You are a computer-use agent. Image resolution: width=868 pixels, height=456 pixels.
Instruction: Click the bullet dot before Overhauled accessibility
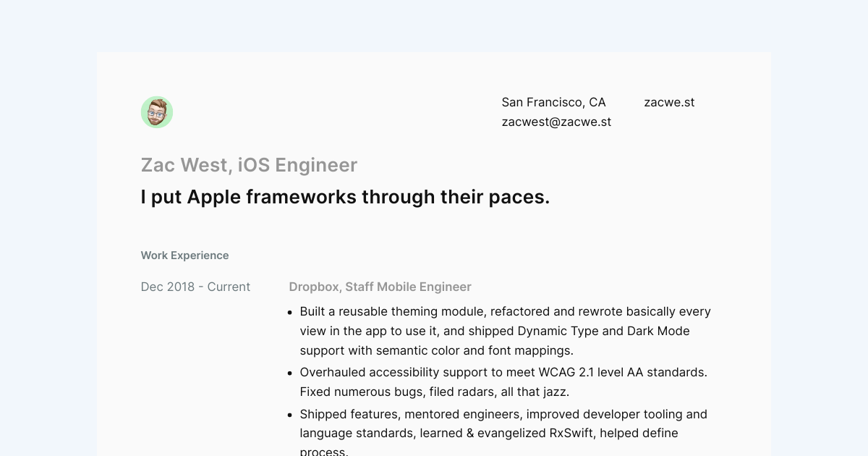[290, 373]
